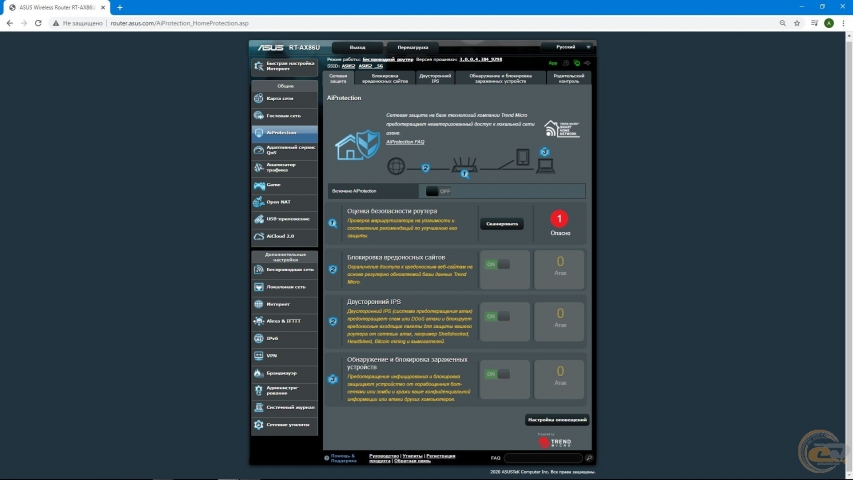This screenshot has height=480, width=853.
Task: Open the Alexa & IFTTT icon
Action: [258, 321]
